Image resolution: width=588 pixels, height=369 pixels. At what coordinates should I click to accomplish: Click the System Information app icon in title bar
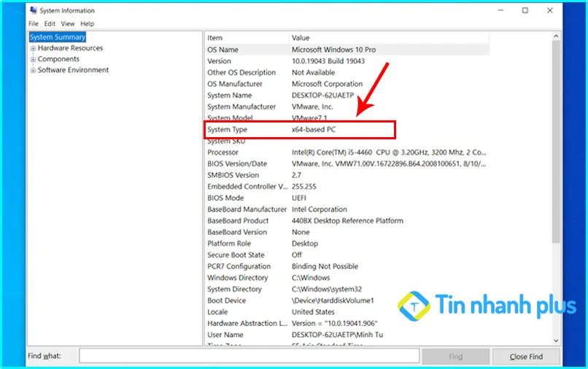pyautogui.click(x=34, y=10)
